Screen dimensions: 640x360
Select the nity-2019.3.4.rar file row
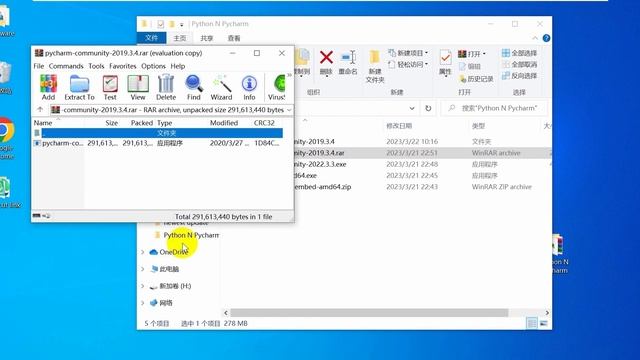click(422, 153)
